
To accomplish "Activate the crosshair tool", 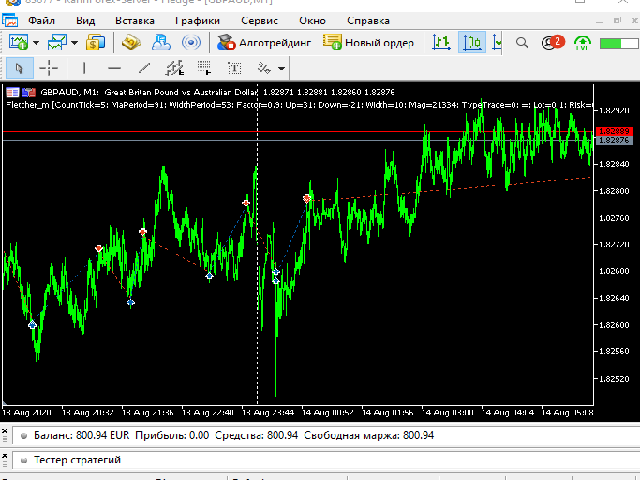I will pyautogui.click(x=48, y=68).
